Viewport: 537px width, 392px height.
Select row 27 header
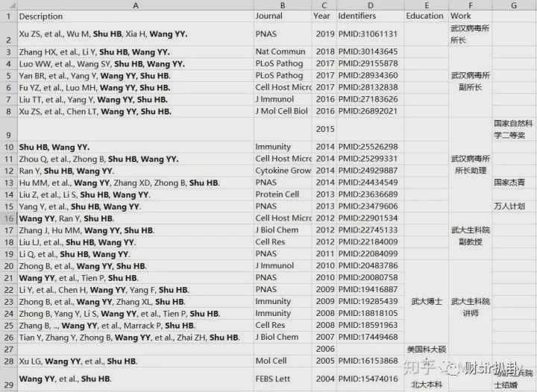click(x=8, y=350)
